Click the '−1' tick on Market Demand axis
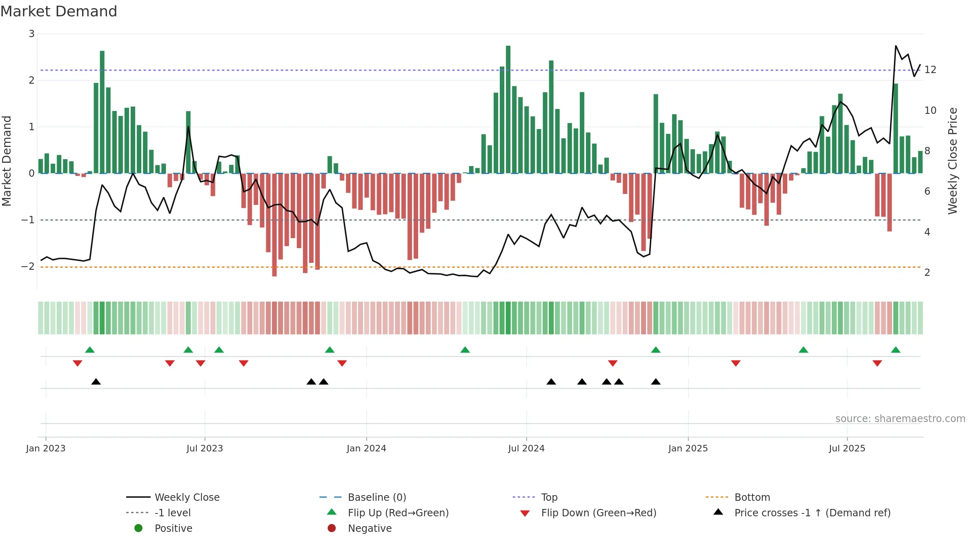Image resolution: width=980 pixels, height=551 pixels. 28,220
